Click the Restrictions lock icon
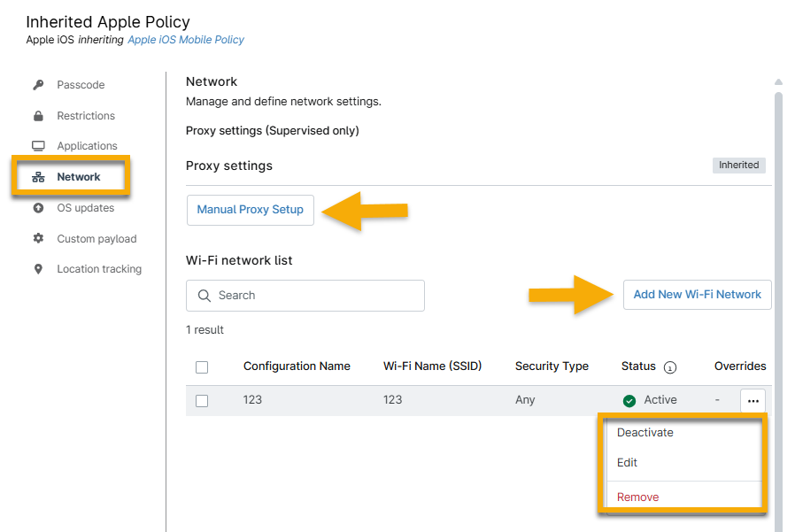Image resolution: width=795 pixels, height=532 pixels. click(38, 116)
